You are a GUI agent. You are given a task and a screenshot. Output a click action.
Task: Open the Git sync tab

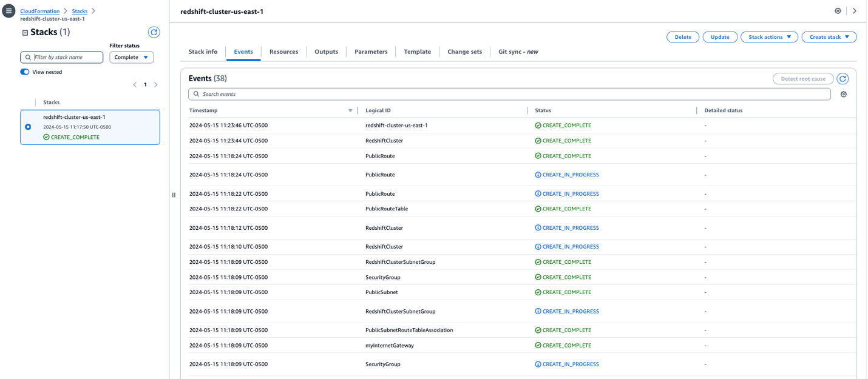pos(518,52)
